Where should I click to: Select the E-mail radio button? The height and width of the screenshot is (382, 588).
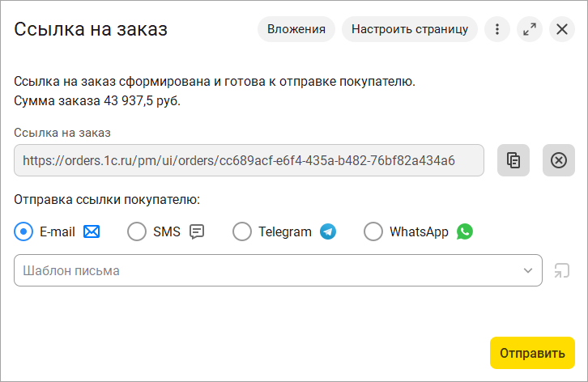click(x=24, y=232)
